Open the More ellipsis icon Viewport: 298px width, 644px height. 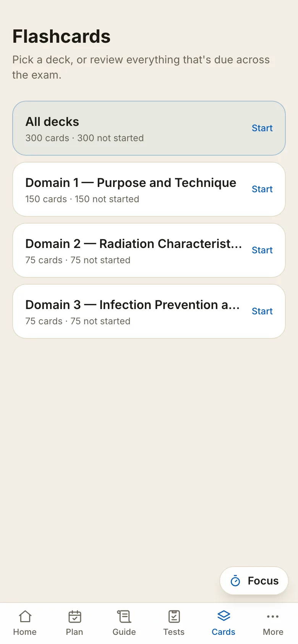(x=273, y=616)
